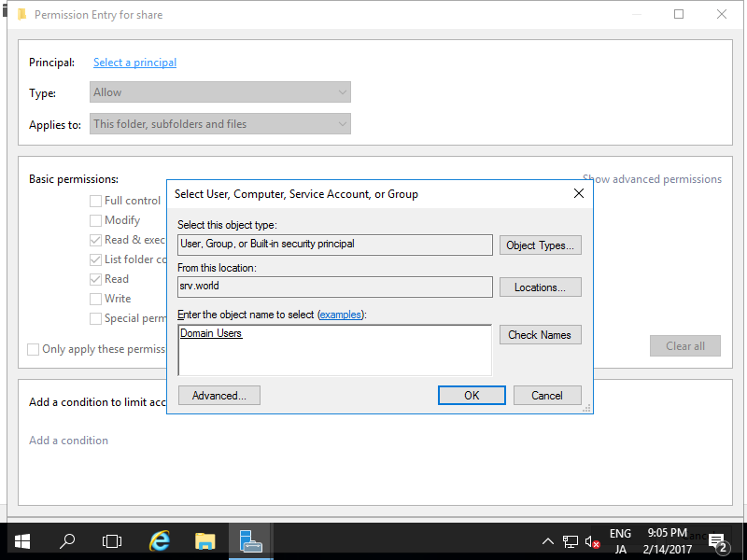Click the folder icon in Permission Entry title bar
The height and width of the screenshot is (560, 747).
point(21,15)
